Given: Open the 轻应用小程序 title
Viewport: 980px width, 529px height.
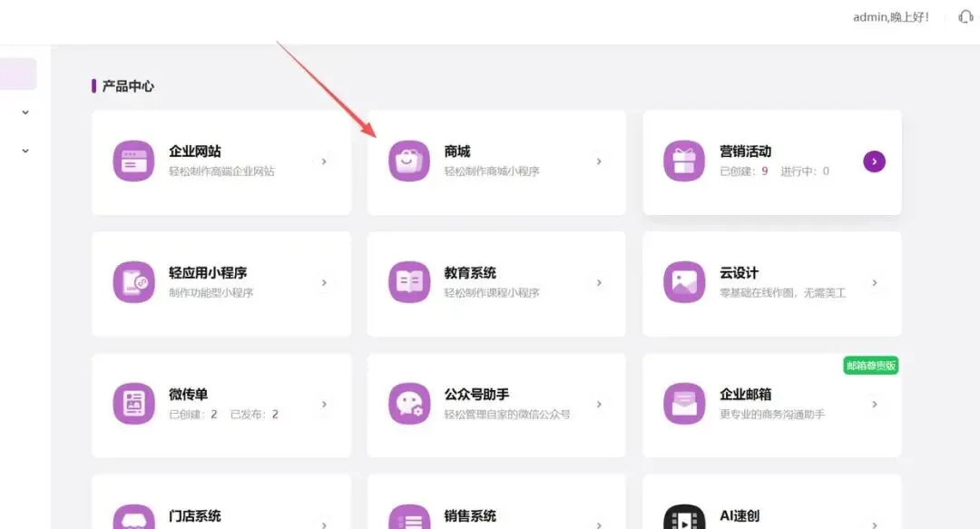Looking at the screenshot, I should click(208, 272).
